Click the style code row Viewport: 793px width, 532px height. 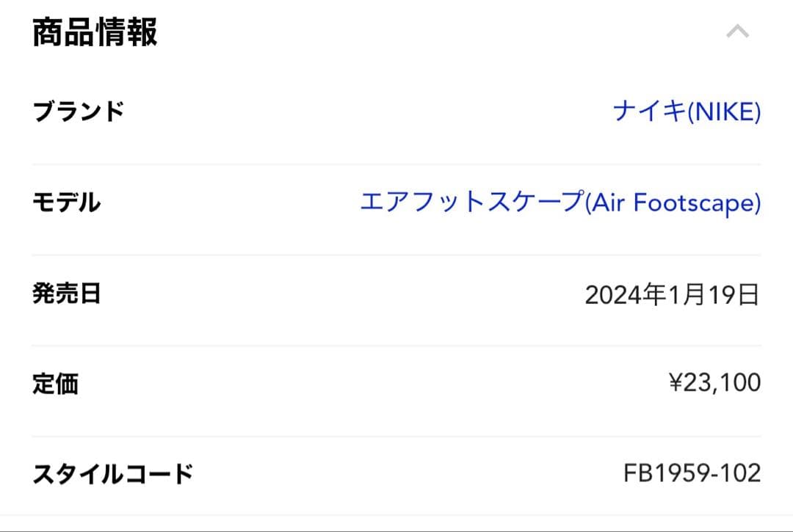396,473
